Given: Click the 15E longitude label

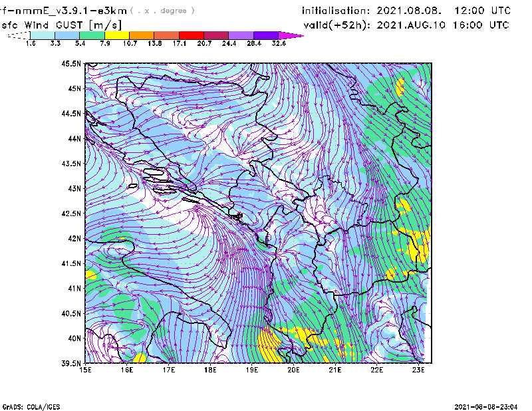Looking at the screenshot, I should (x=85, y=370).
